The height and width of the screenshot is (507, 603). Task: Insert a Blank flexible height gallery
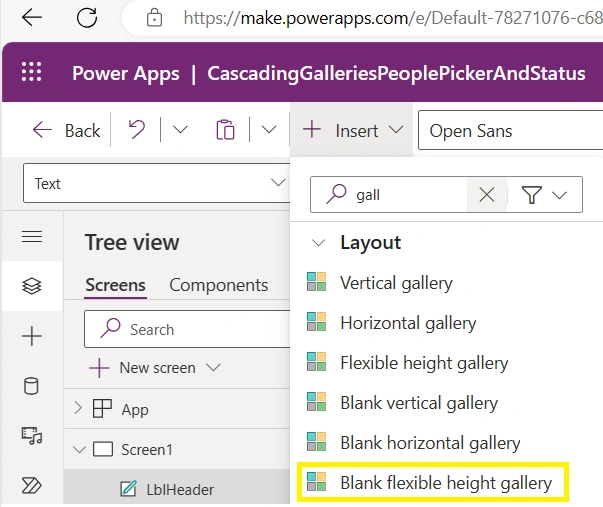point(433,482)
